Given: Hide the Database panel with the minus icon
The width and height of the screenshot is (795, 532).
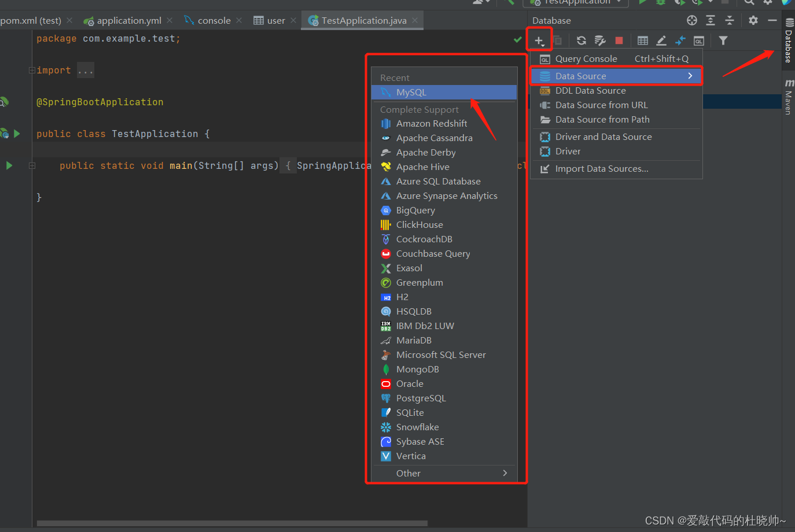Looking at the screenshot, I should (x=772, y=20).
